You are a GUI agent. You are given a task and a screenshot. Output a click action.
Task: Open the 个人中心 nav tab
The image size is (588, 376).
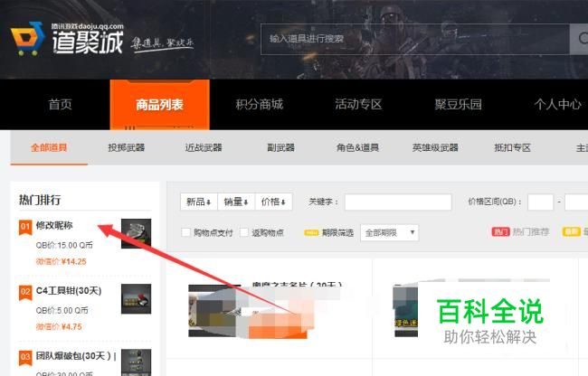click(557, 104)
